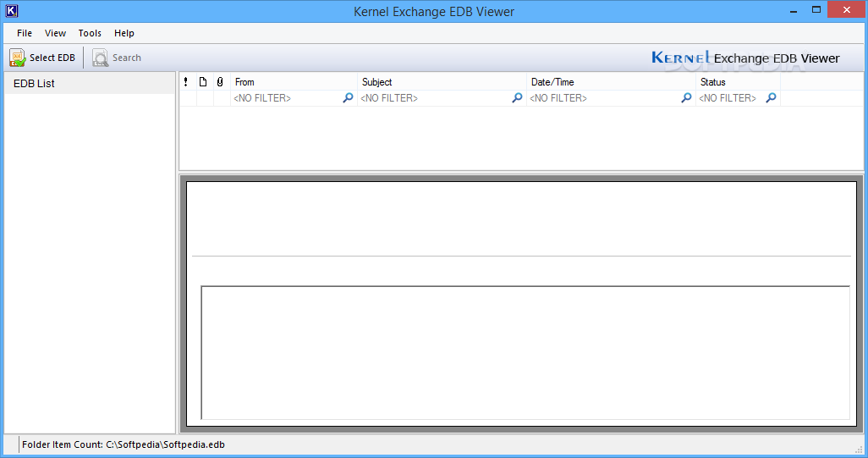Click the Folder Item Count status text

pos(124,444)
